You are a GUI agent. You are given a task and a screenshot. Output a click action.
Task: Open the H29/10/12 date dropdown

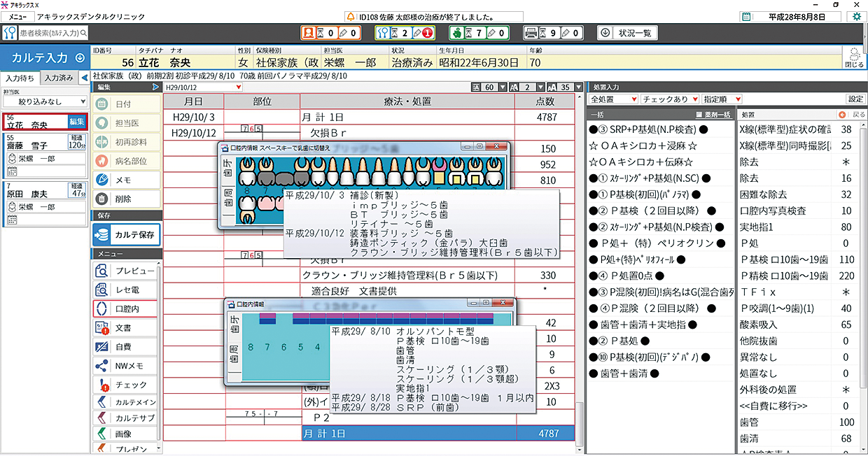click(x=203, y=87)
